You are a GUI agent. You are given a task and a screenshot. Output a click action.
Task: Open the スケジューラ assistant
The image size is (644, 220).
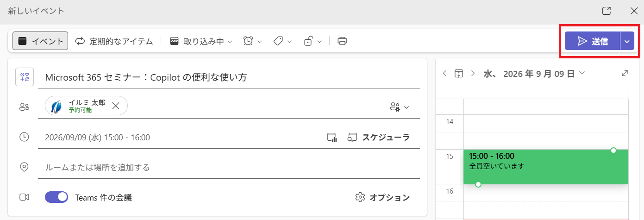pyautogui.click(x=379, y=137)
